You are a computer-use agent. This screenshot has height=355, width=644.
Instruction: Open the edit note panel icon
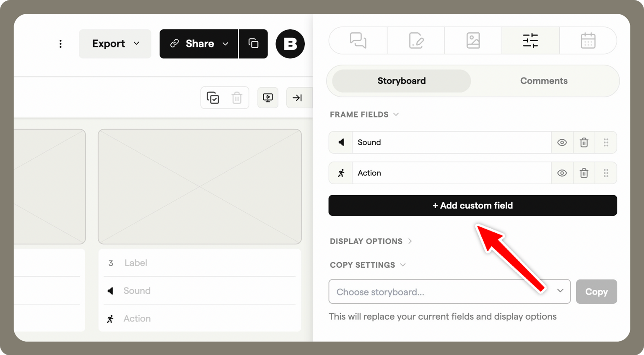(416, 41)
